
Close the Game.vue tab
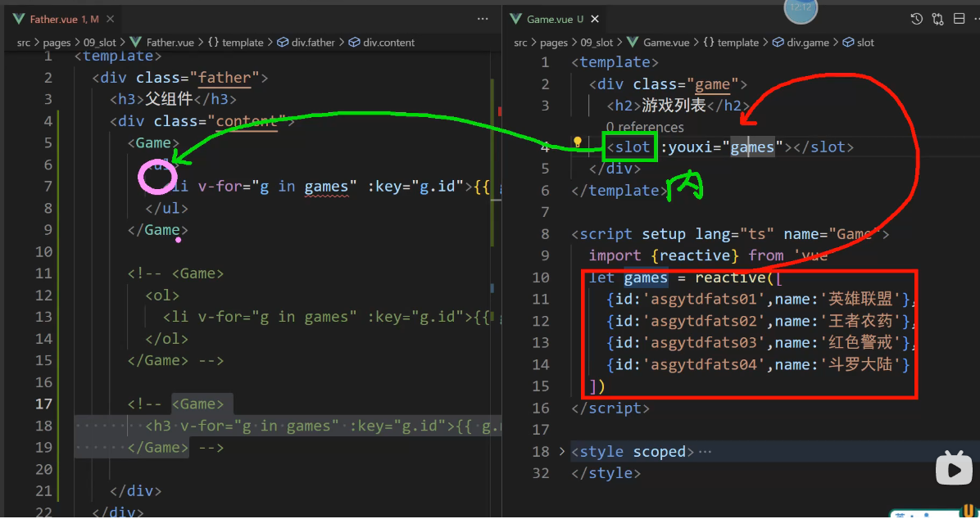click(x=595, y=19)
